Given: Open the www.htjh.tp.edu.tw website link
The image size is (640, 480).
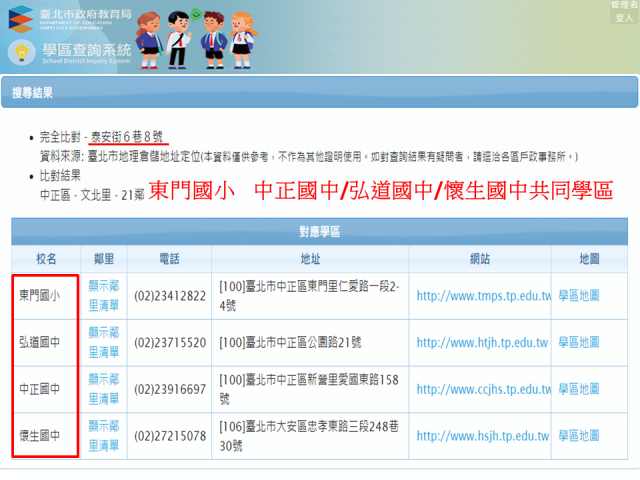Looking at the screenshot, I should pos(482,342).
